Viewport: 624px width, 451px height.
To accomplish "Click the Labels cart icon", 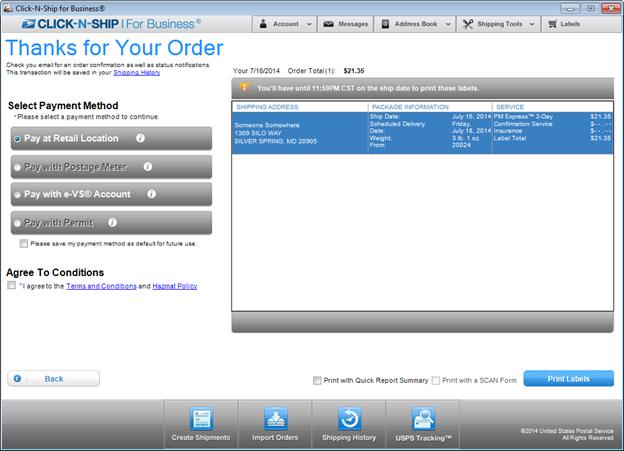I will (552, 24).
